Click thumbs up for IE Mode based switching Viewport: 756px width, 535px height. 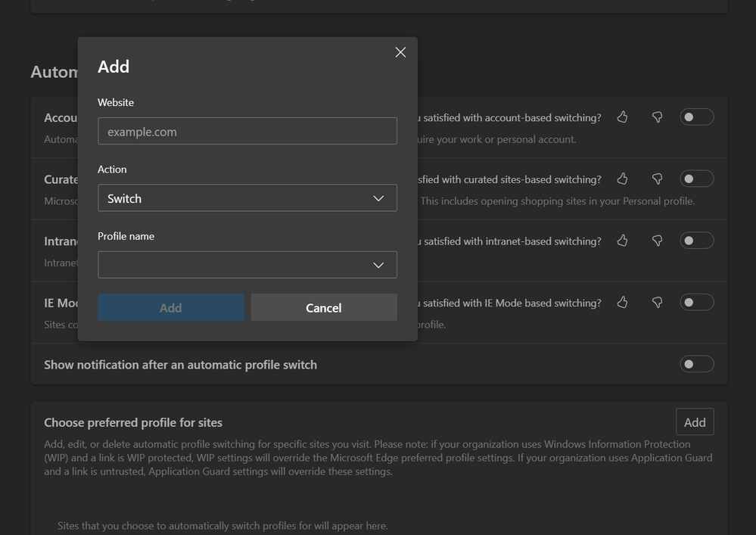pyautogui.click(x=622, y=303)
